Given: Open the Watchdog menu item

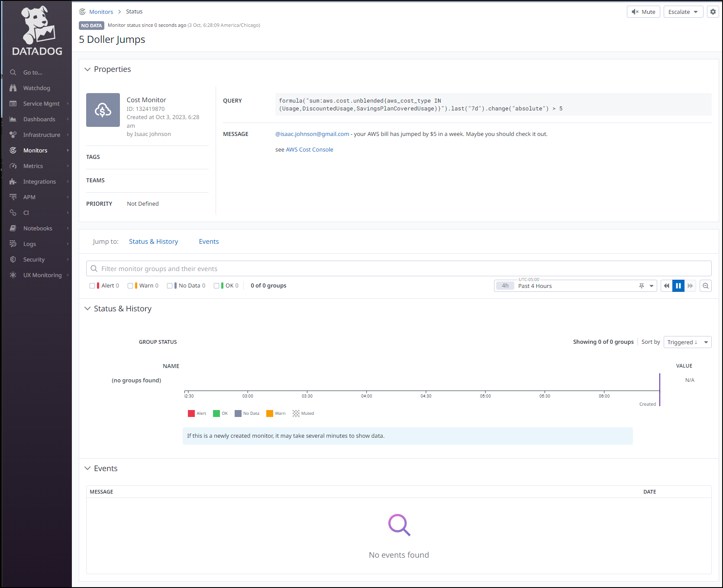Looking at the screenshot, I should [x=37, y=88].
